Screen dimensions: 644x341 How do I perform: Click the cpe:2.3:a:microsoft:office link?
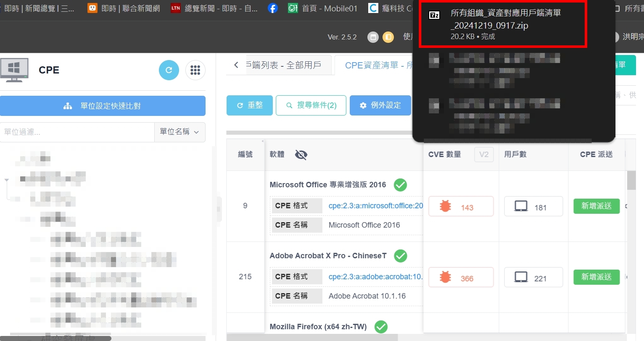376,206
